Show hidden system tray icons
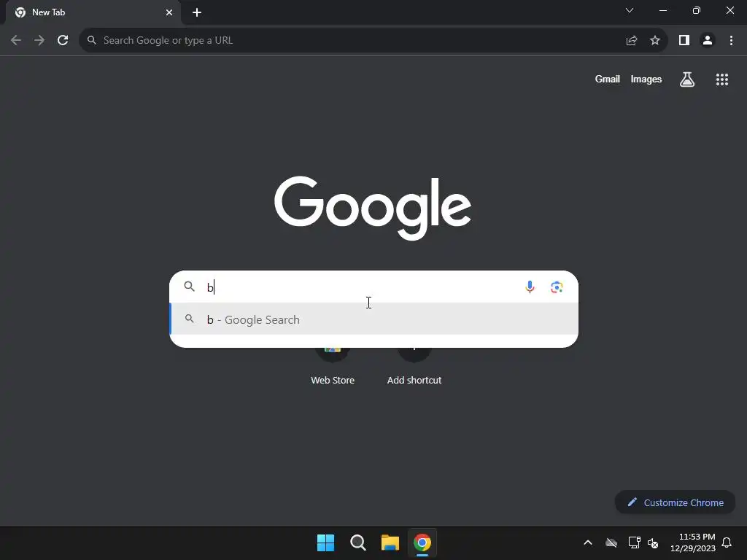The image size is (747, 560). coord(588,542)
